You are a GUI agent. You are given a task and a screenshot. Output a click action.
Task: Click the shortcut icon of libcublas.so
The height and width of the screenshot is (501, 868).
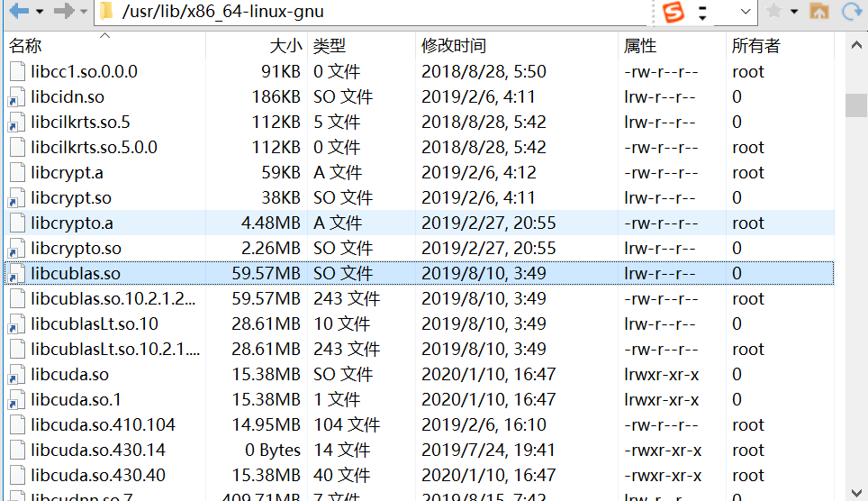point(17,273)
